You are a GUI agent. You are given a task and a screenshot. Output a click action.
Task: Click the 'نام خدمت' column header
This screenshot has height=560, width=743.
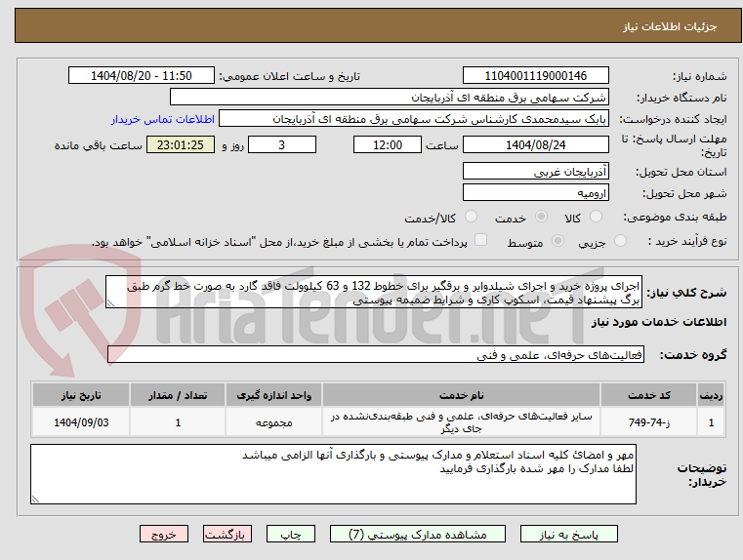pyautogui.click(x=461, y=395)
